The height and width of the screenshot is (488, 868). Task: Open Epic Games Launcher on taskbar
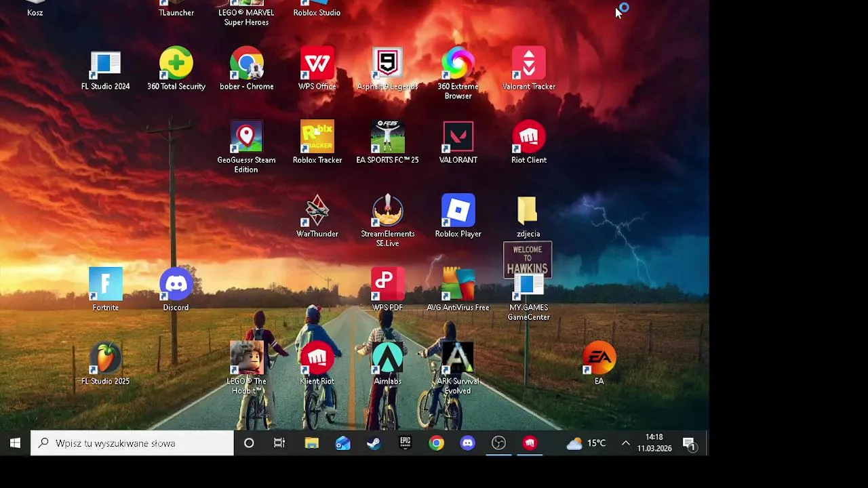pos(405,443)
